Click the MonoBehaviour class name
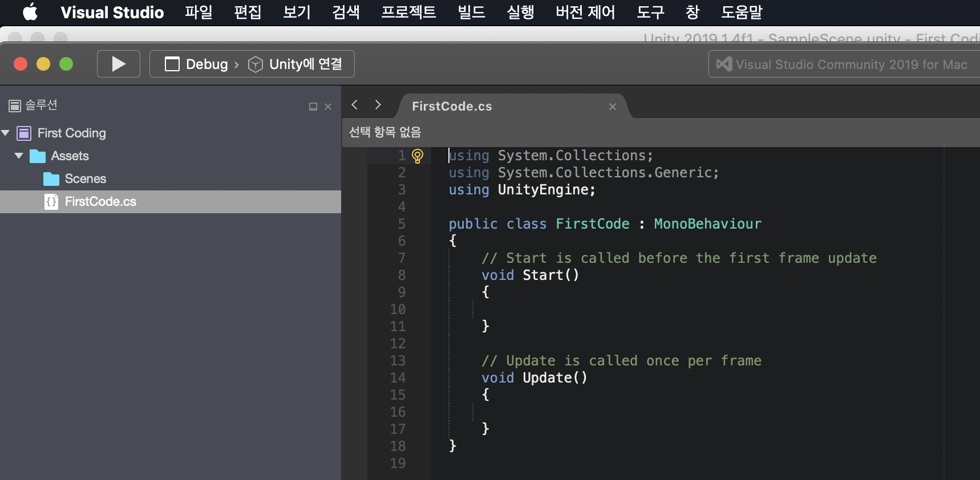This screenshot has height=480, width=980. 707,224
